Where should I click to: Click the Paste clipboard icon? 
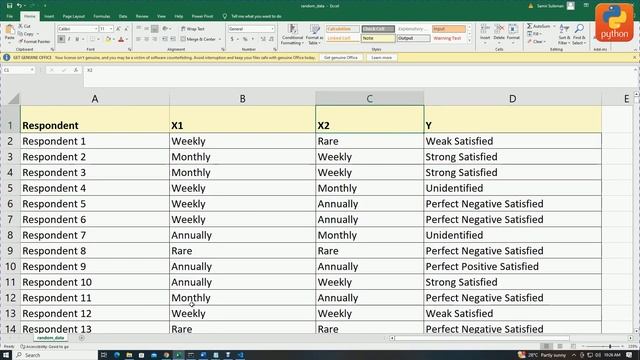click(x=9, y=30)
